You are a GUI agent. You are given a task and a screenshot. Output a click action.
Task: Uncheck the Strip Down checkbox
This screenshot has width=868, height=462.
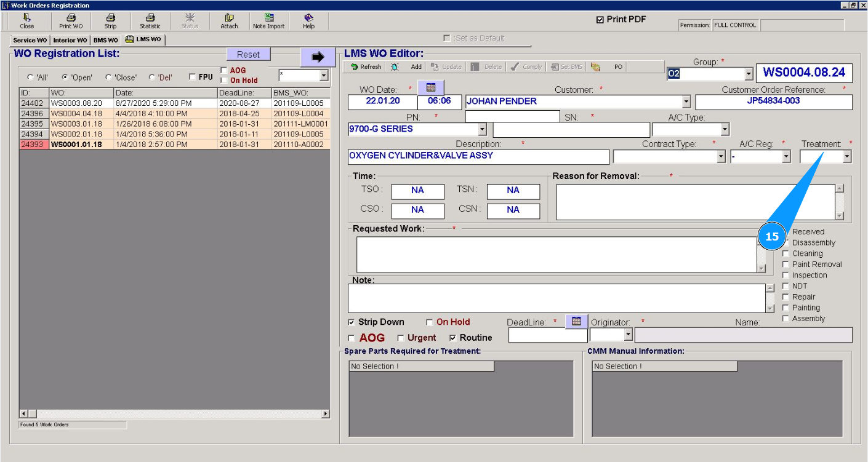click(352, 322)
